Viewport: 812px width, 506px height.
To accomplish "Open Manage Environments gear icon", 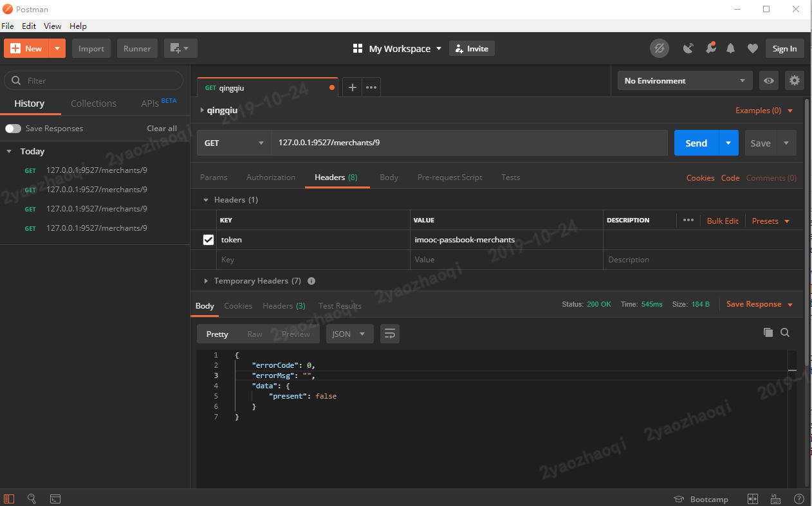I will (x=795, y=80).
